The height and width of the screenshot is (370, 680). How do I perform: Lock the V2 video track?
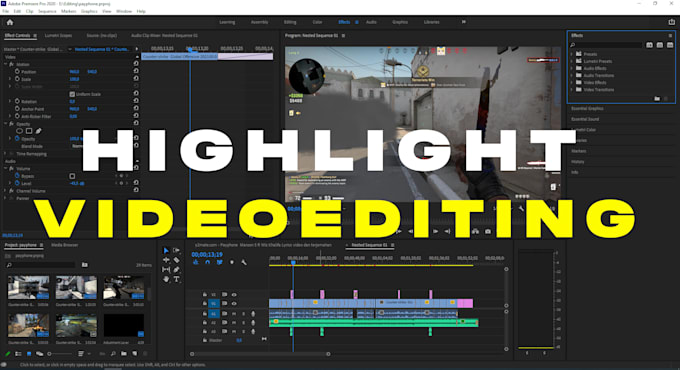(x=205, y=295)
